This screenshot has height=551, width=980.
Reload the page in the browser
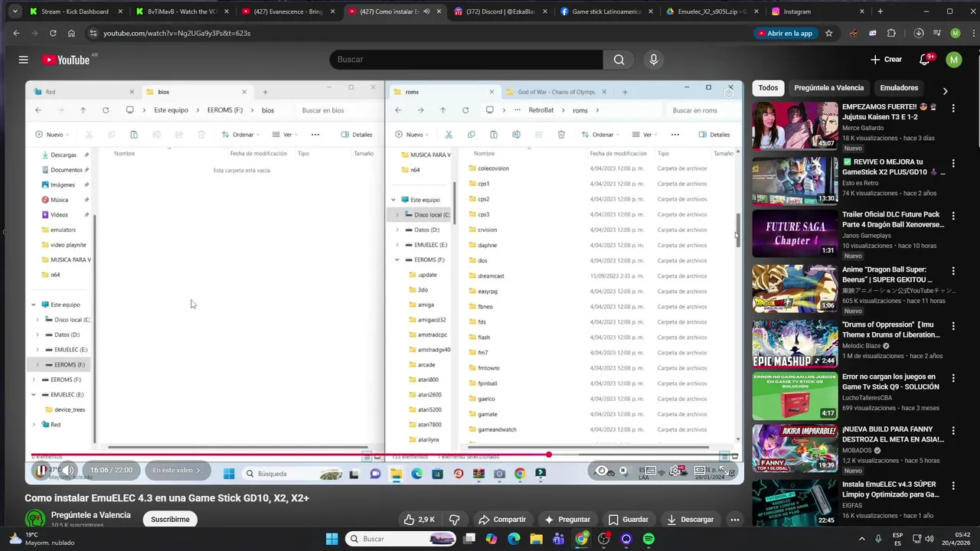[x=53, y=33]
